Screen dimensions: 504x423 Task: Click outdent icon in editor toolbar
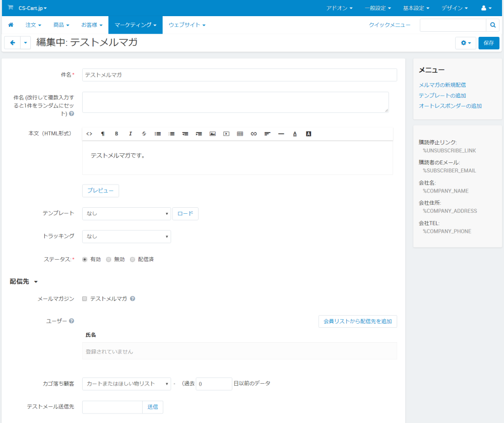pyautogui.click(x=185, y=134)
